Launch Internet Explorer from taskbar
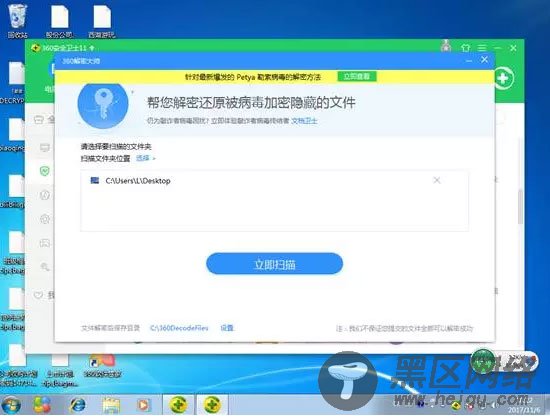Image resolution: width=550 pixels, height=416 pixels. [x=78, y=405]
